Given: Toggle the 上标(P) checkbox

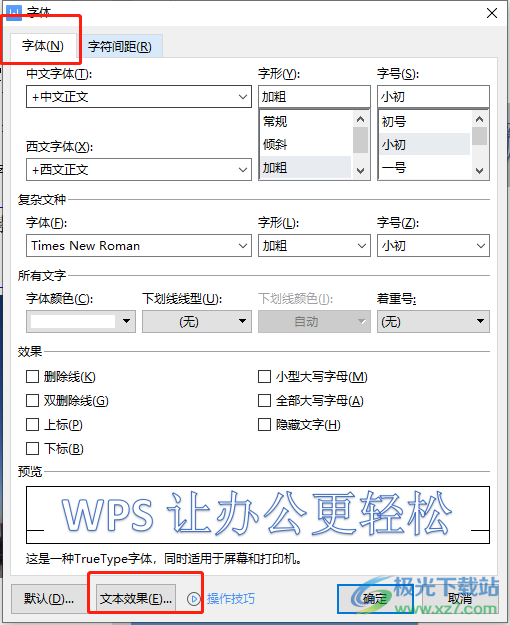Looking at the screenshot, I should coord(32,425).
